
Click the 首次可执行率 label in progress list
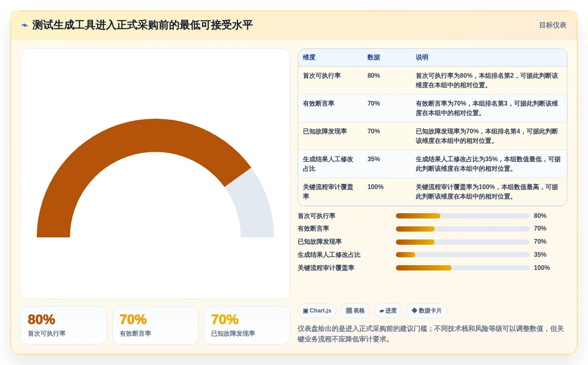click(x=317, y=216)
